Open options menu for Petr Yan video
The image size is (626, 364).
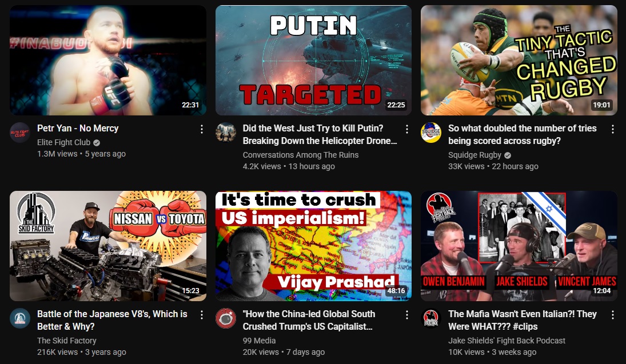[x=202, y=129]
